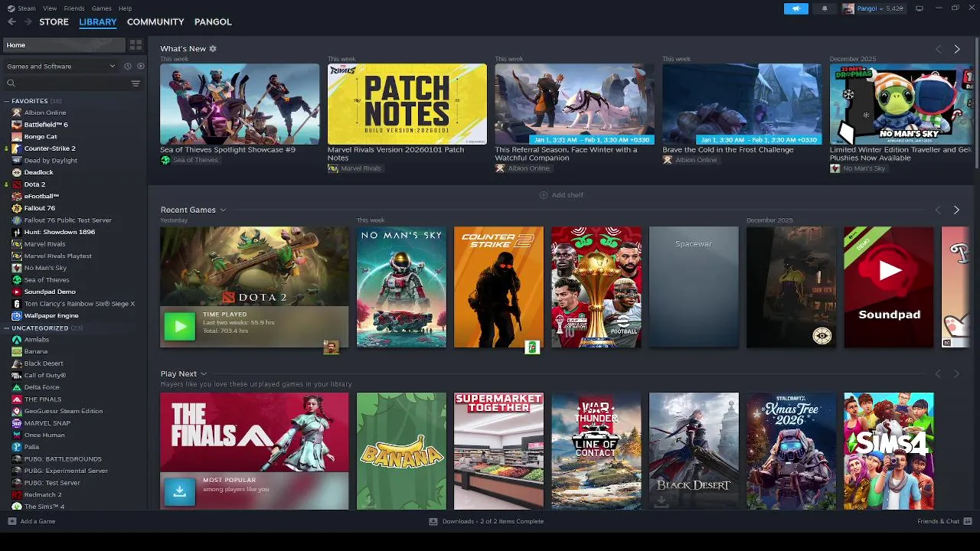Go to the LIBRARY tab
980x551 pixels.
click(98, 21)
